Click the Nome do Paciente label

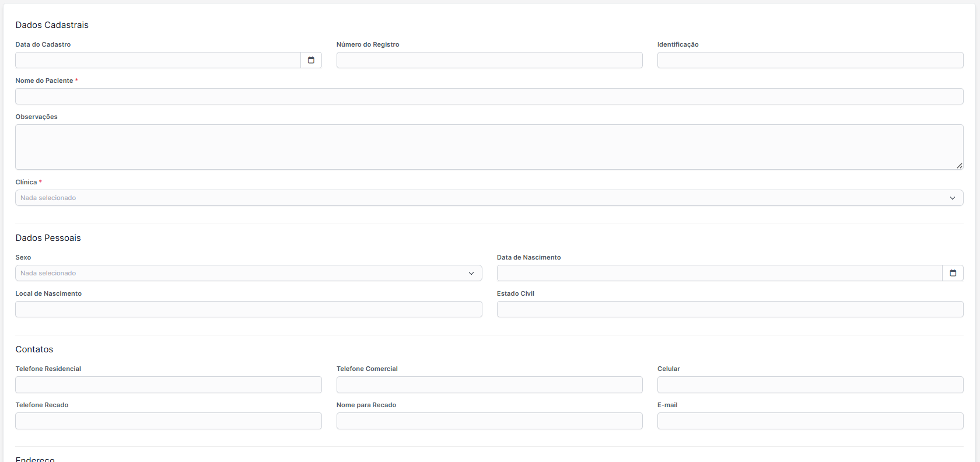click(x=44, y=80)
